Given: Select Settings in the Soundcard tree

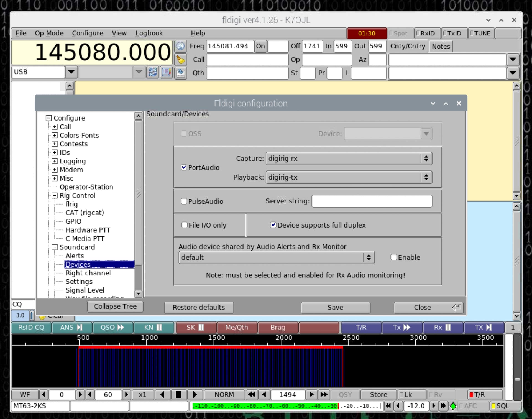Looking at the screenshot, I should pyautogui.click(x=79, y=282).
